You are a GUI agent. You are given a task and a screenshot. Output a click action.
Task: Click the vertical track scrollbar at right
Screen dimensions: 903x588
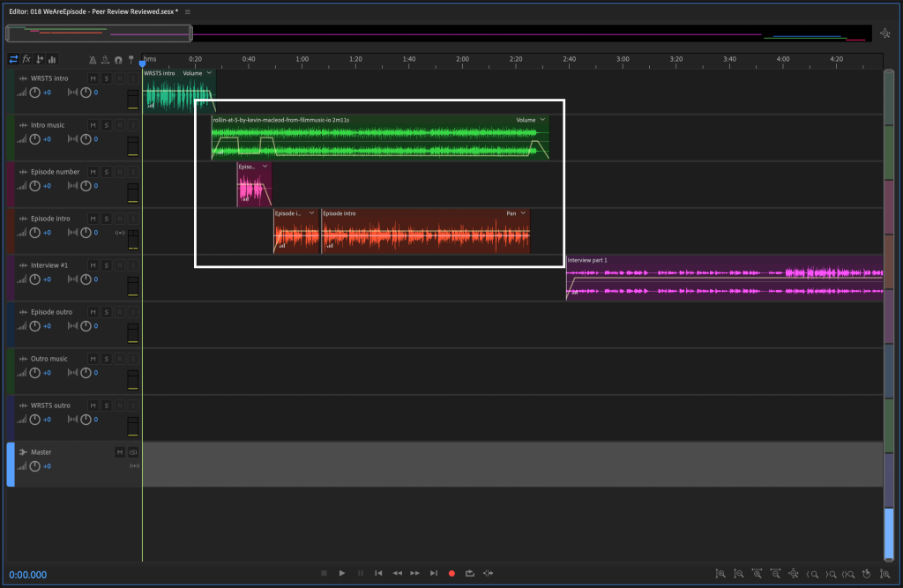889,316
